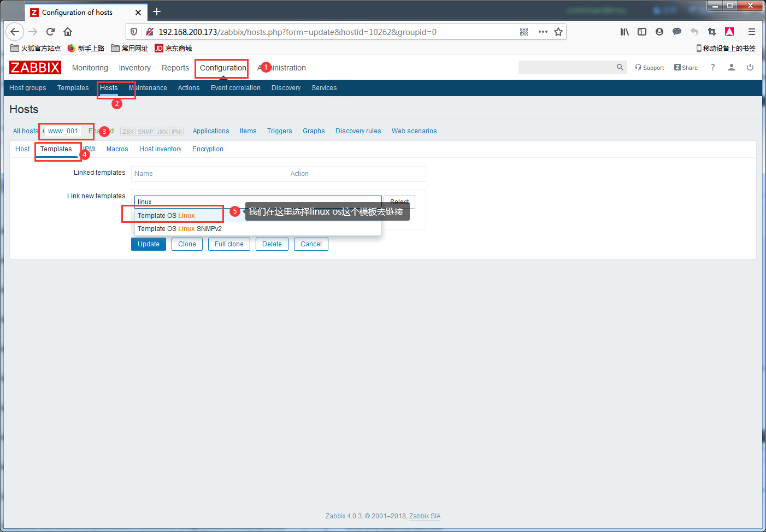Click the Delete button
766x532 pixels.
(x=272, y=244)
